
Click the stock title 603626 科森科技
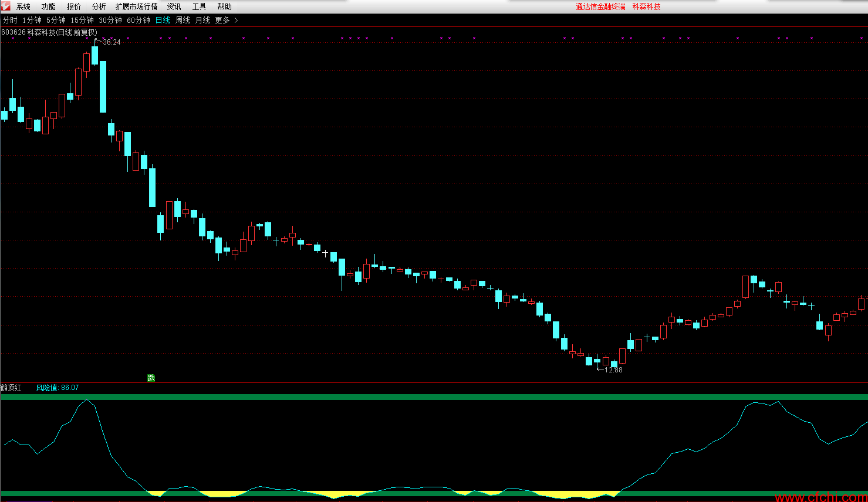[28, 32]
